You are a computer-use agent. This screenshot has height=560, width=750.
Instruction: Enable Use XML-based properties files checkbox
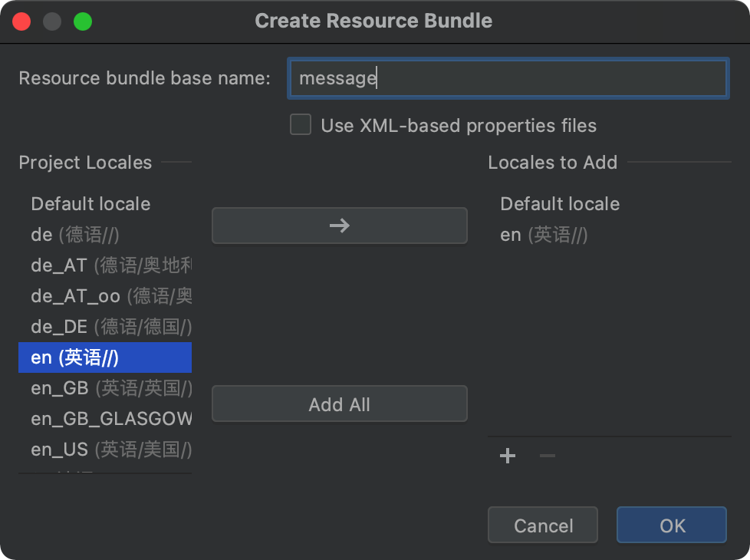pyautogui.click(x=301, y=124)
